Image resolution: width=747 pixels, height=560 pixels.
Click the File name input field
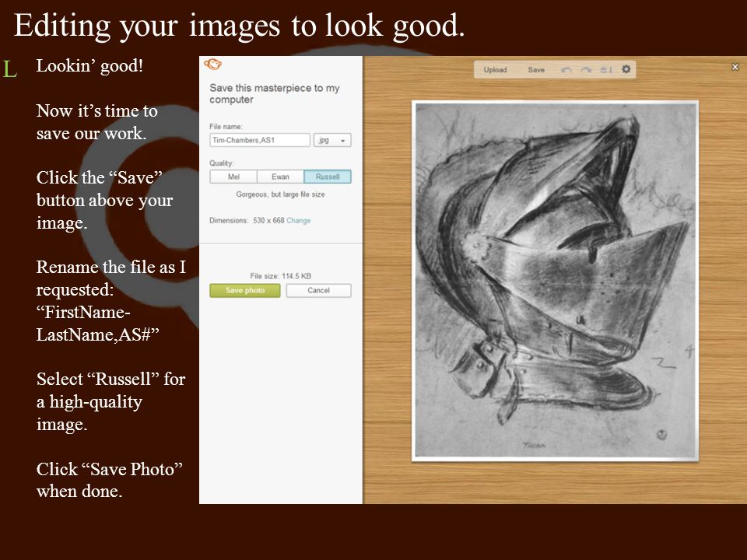[260, 140]
